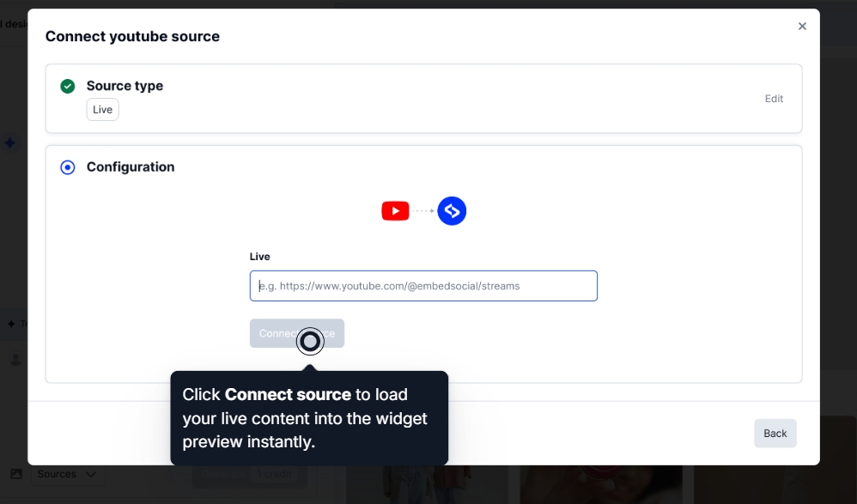Click the Connect source button

[296, 333]
